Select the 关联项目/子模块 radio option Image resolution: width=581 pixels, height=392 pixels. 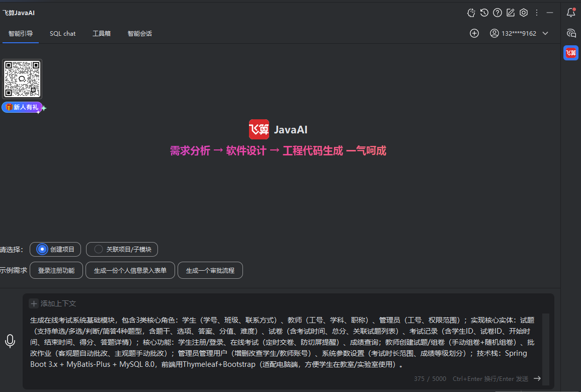[122, 250]
